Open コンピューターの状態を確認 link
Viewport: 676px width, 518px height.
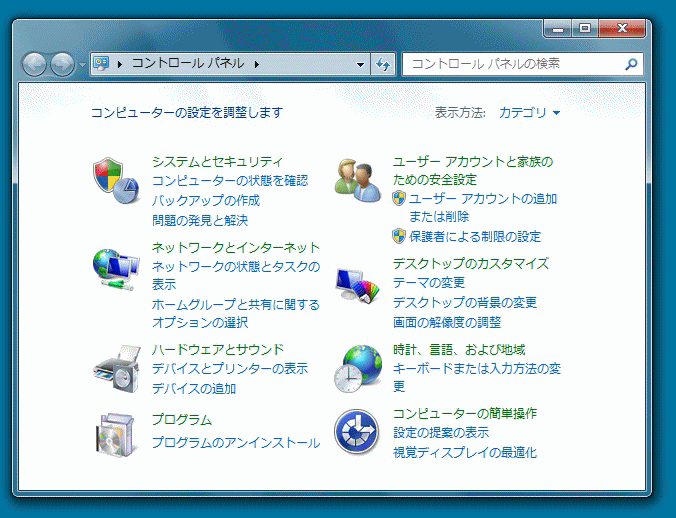tap(230, 181)
